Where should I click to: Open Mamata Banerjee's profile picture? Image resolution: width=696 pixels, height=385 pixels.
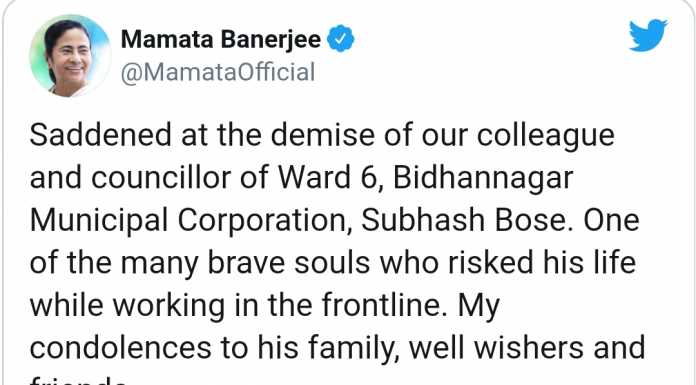point(70,56)
